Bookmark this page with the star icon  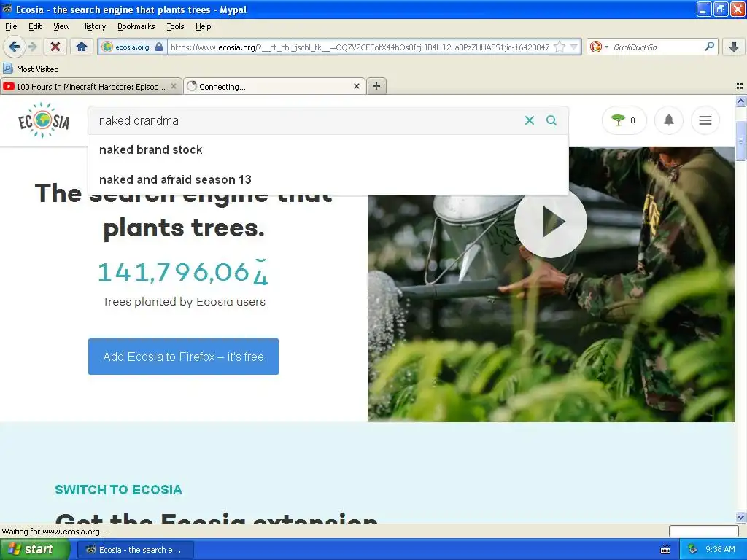point(560,47)
